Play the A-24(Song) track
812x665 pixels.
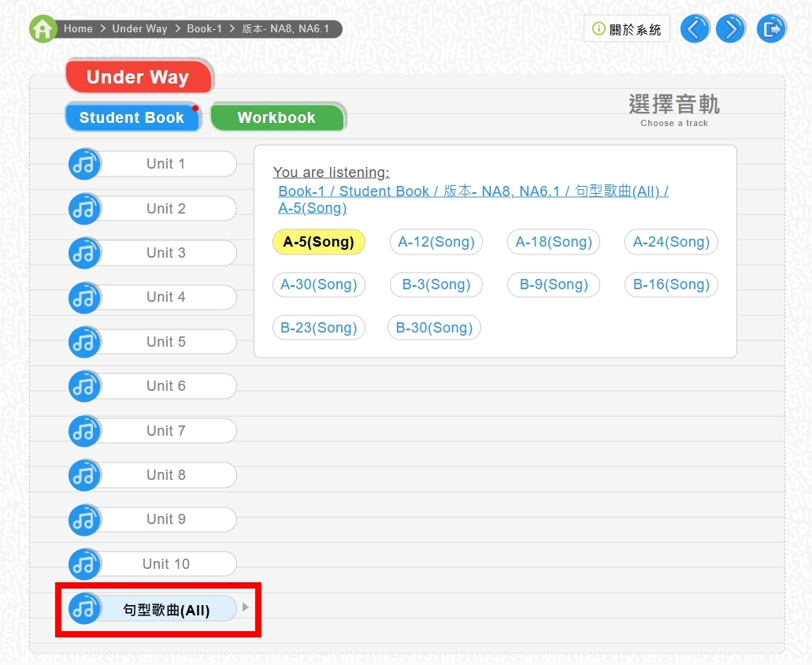(x=671, y=242)
